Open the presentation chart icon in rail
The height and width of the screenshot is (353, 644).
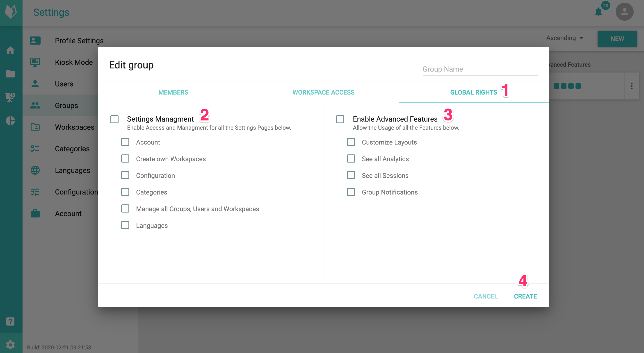click(x=10, y=97)
